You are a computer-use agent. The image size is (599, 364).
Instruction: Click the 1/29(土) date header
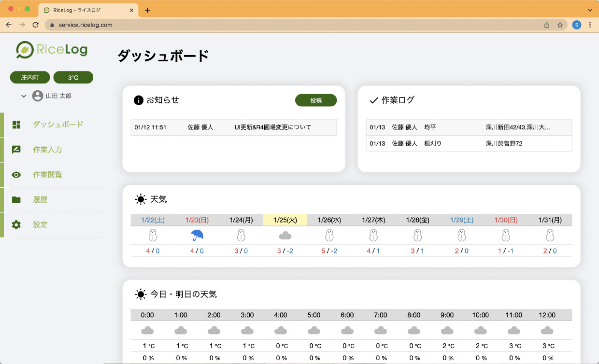pos(462,220)
